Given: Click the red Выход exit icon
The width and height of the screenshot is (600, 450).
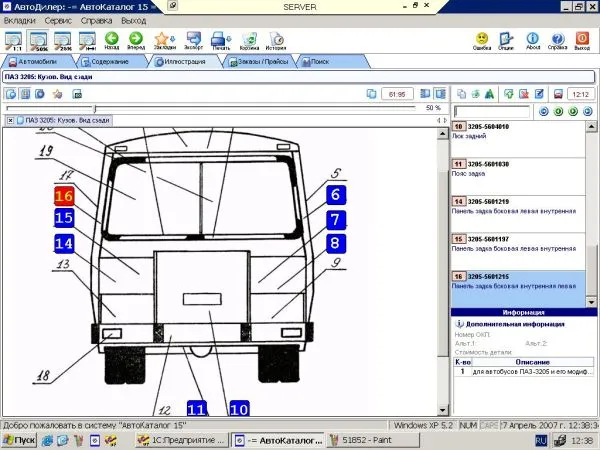Looking at the screenshot, I should [x=582, y=41].
